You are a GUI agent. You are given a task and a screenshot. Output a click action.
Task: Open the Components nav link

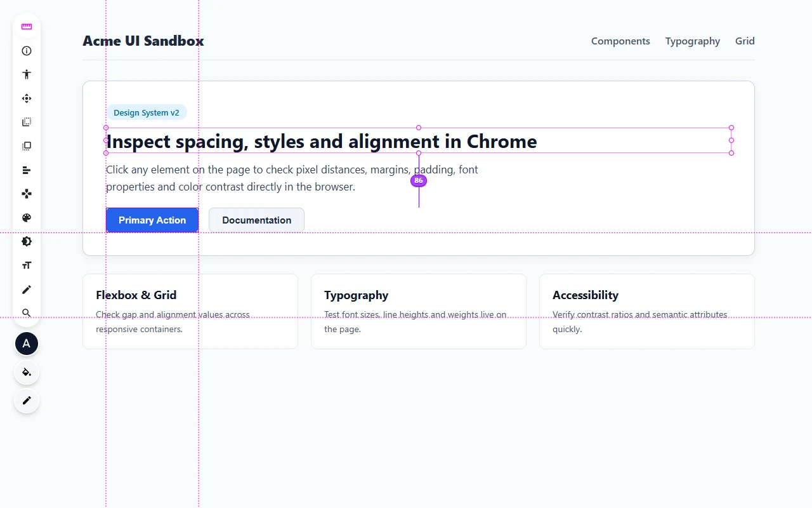(x=620, y=41)
